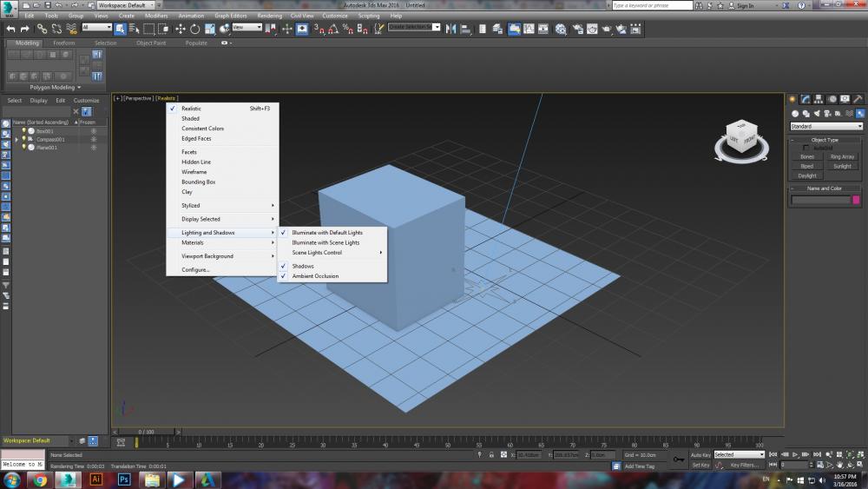
Task: Open Photoshop from the Windows taskbar
Action: point(123,479)
